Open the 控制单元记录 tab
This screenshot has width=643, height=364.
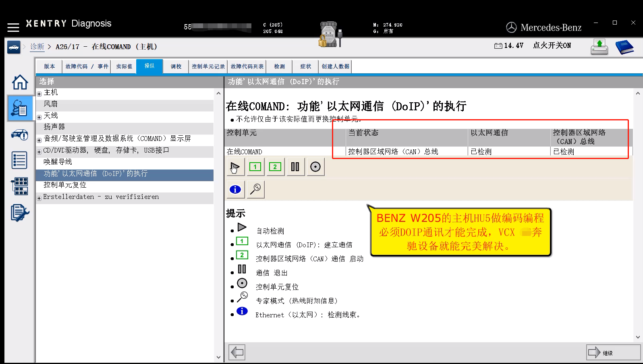click(x=208, y=66)
